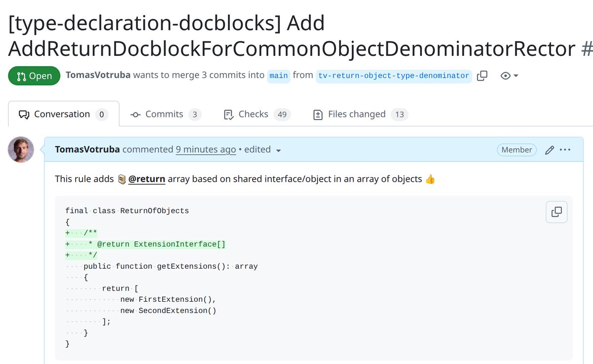Click the green Open status badge
The width and height of the screenshot is (593, 364).
click(34, 76)
